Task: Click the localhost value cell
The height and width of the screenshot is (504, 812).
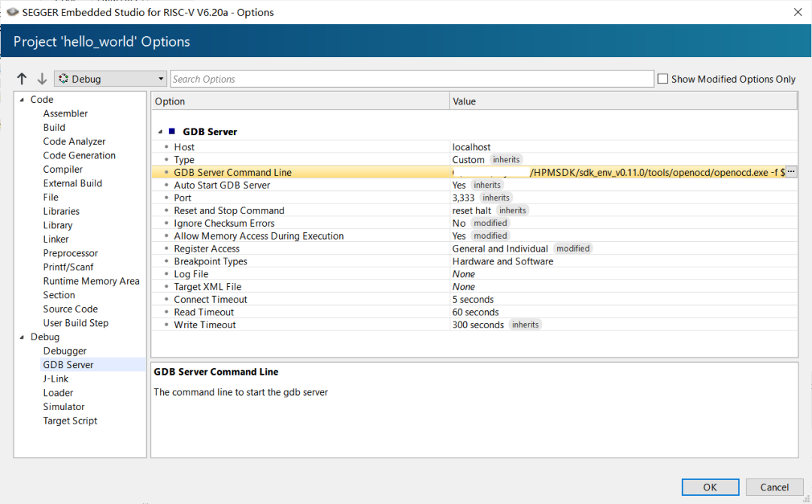Action: (471, 147)
